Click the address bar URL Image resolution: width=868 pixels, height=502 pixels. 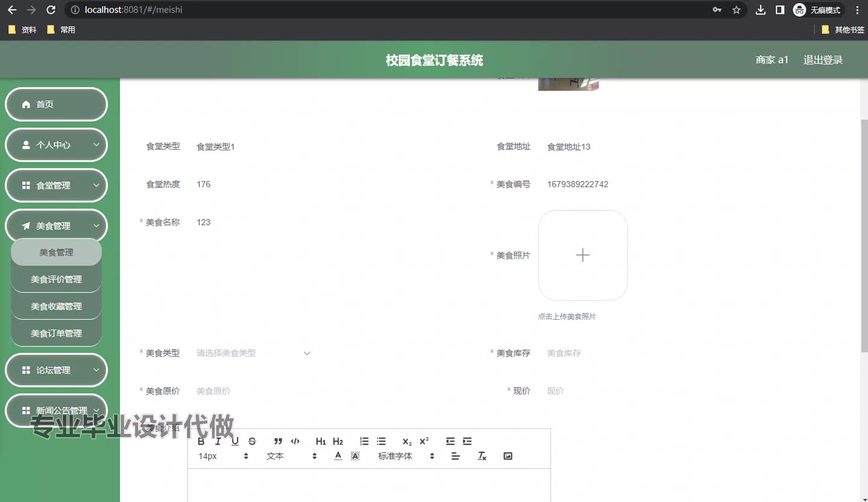(134, 10)
